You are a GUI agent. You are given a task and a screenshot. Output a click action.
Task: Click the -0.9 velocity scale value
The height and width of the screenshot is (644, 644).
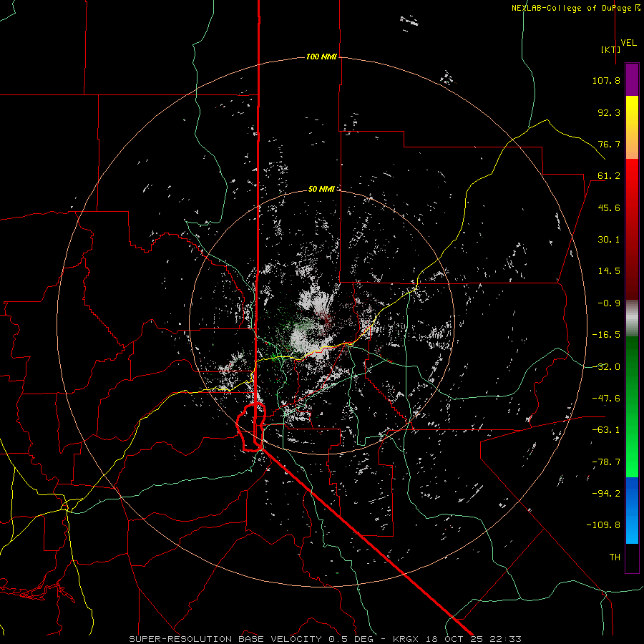pyautogui.click(x=609, y=303)
